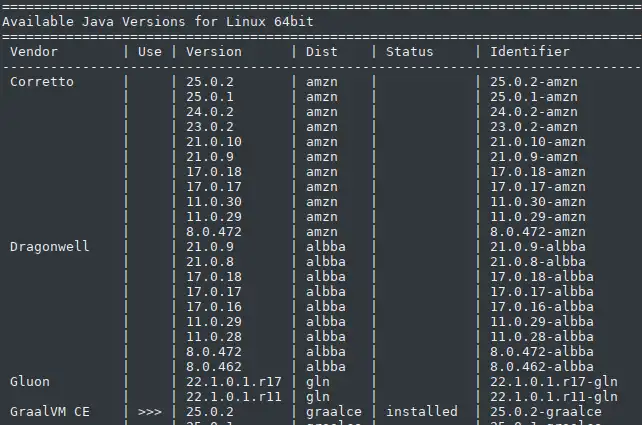Select the Corretto vendor name

(42, 82)
